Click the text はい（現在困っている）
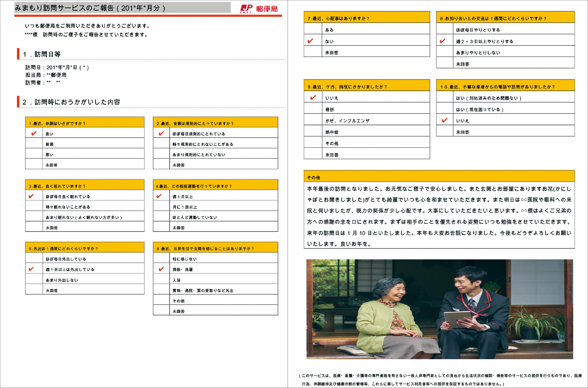This screenshot has width=588, height=388. (x=480, y=109)
